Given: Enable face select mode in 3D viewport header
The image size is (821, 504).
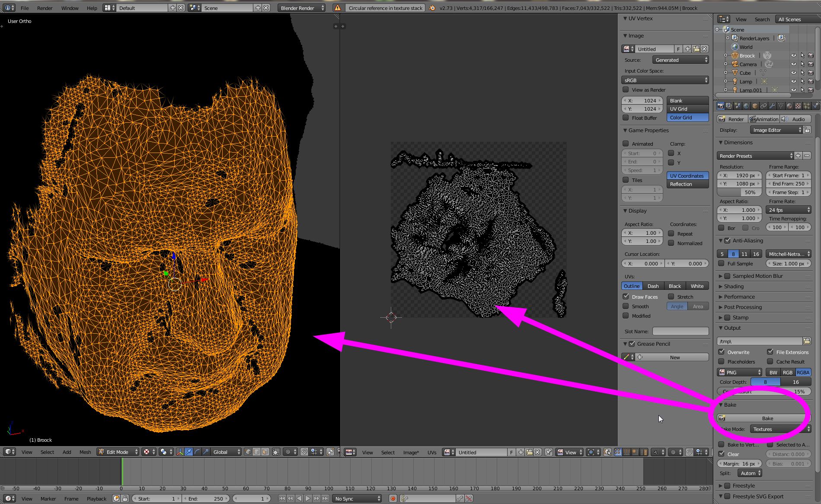Looking at the screenshot, I should pos(265,452).
